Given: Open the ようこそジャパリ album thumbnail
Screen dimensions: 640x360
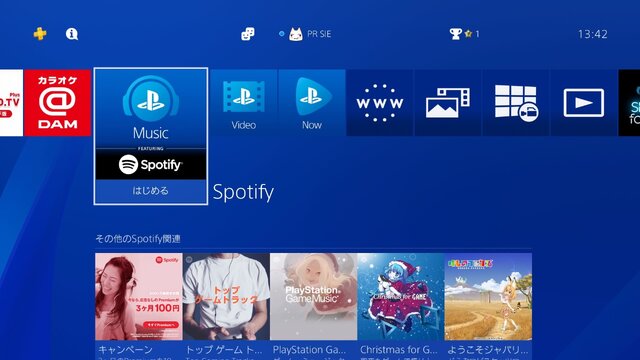Looking at the screenshot, I should [x=488, y=297].
